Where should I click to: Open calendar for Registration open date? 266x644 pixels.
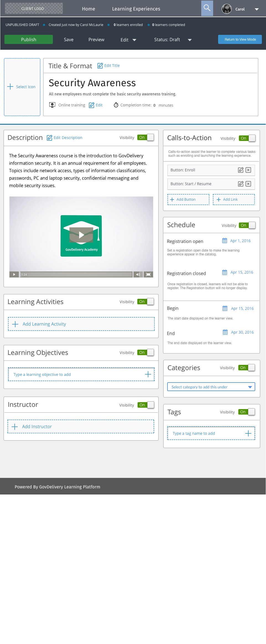click(x=225, y=240)
